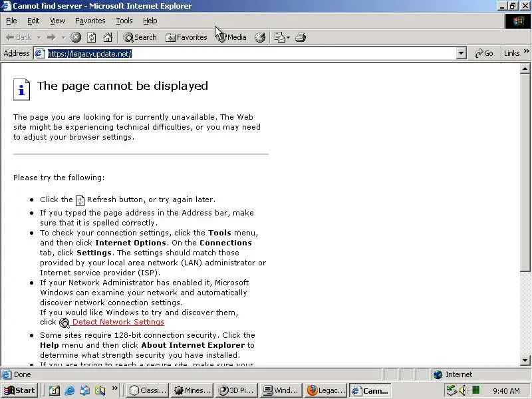Open the Help menu
The image size is (532, 399).
point(150,21)
